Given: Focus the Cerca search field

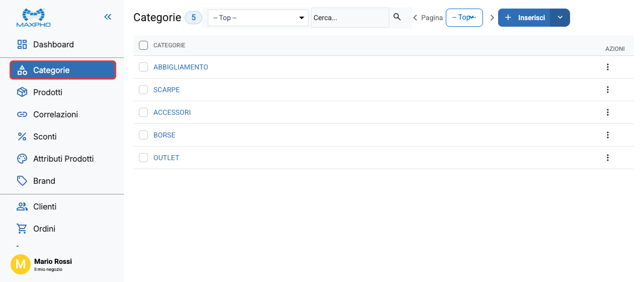Looking at the screenshot, I should coord(350,18).
